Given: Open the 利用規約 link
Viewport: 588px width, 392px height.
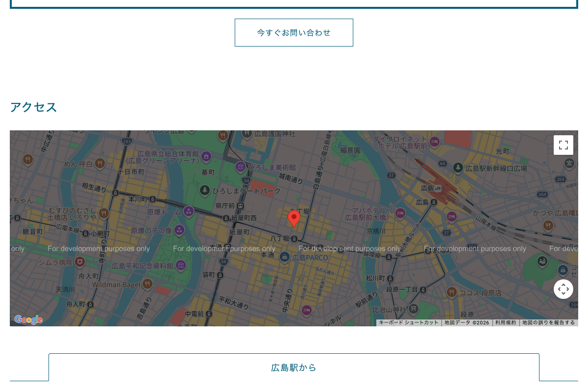Looking at the screenshot, I should 505,322.
